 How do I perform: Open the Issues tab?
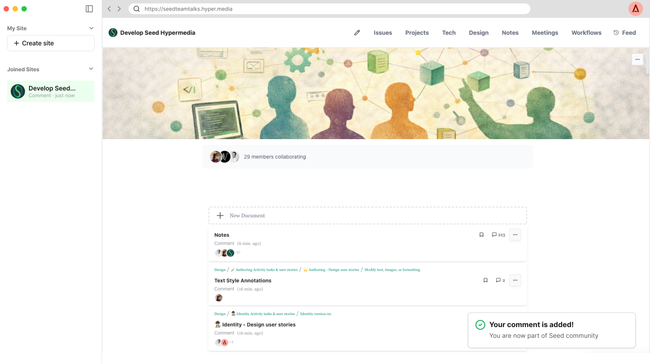tap(383, 33)
